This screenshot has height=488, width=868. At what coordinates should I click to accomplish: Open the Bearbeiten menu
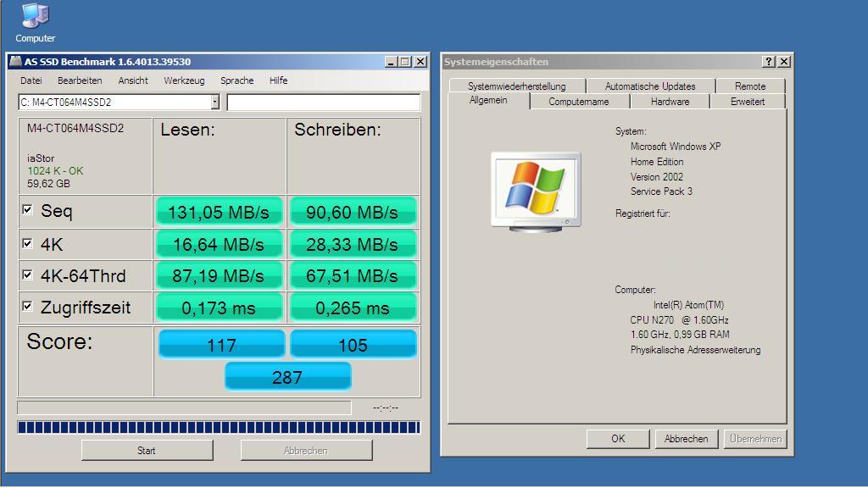[80, 80]
